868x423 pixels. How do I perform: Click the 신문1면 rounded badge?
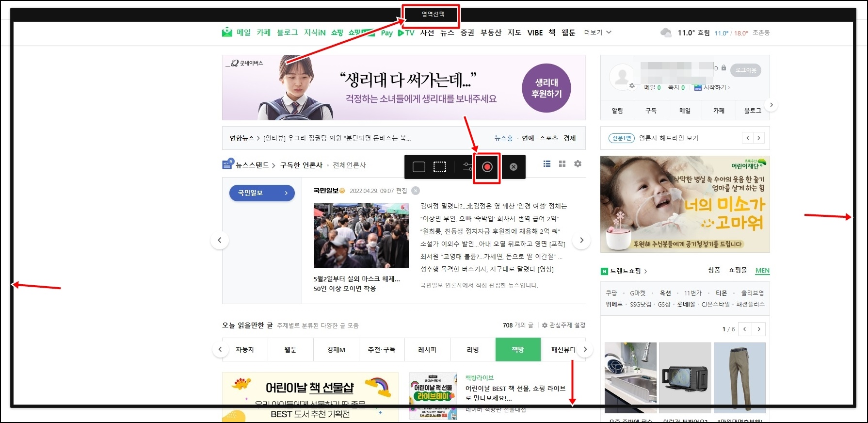coord(622,138)
